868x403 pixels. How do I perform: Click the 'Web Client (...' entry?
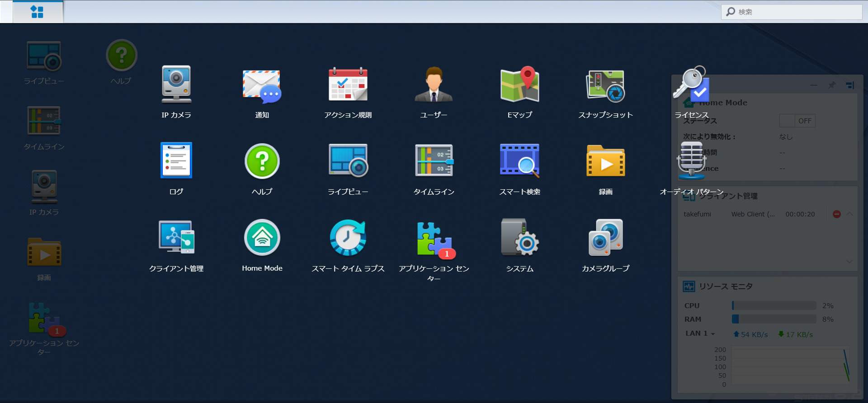(x=753, y=214)
